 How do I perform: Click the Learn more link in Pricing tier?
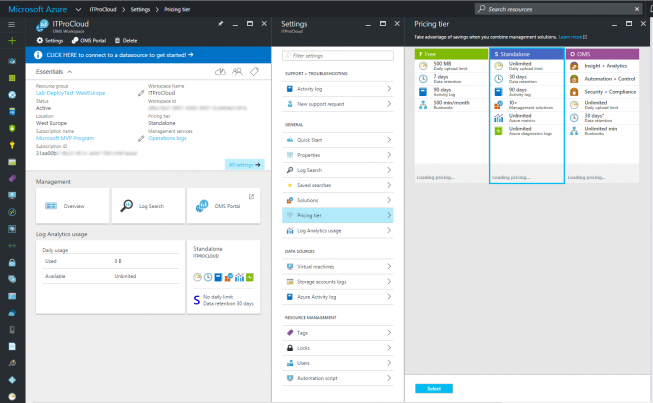click(x=573, y=37)
